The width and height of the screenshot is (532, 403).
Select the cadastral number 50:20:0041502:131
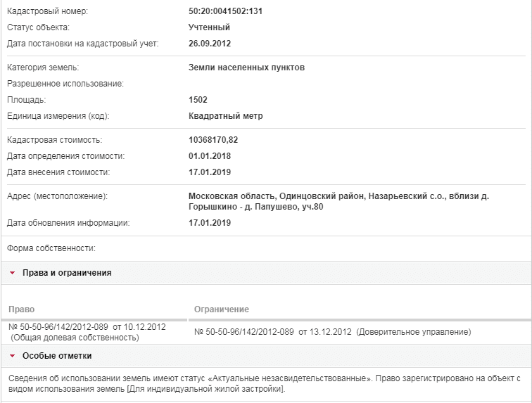226,11
